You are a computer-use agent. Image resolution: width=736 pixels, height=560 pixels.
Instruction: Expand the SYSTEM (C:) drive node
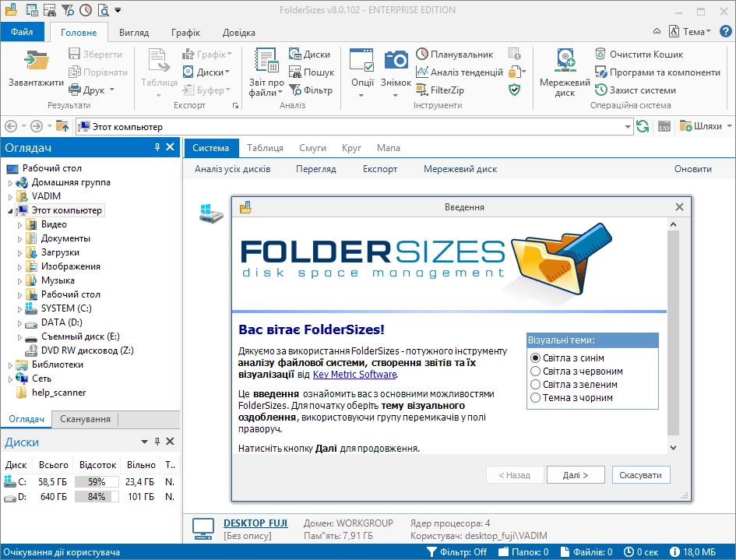point(19,309)
